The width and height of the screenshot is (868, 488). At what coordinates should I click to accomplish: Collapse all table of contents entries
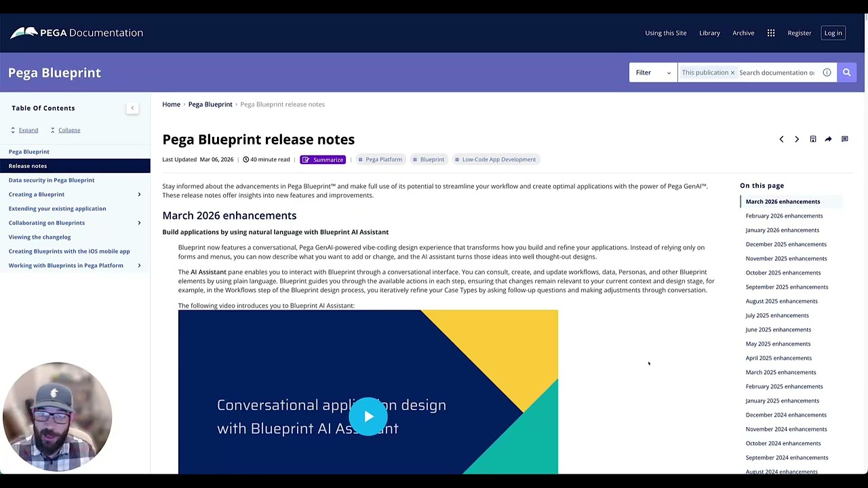(x=64, y=130)
